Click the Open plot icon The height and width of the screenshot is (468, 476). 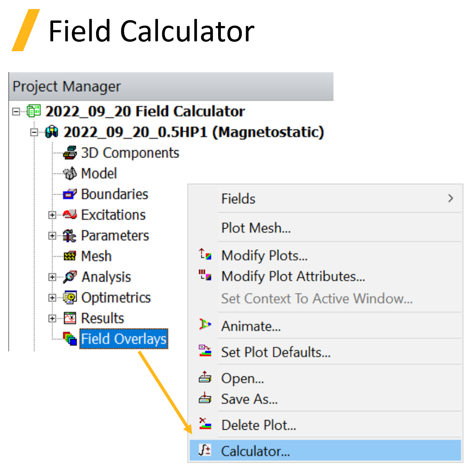[x=205, y=378]
